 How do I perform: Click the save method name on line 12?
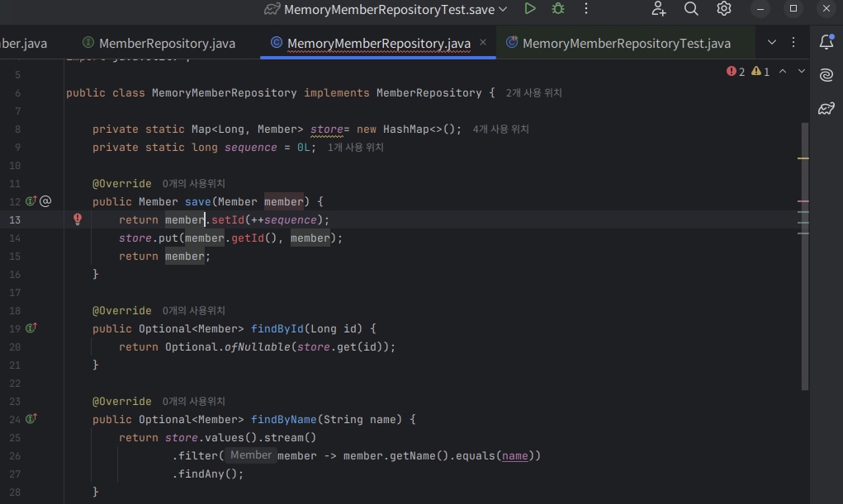click(198, 201)
